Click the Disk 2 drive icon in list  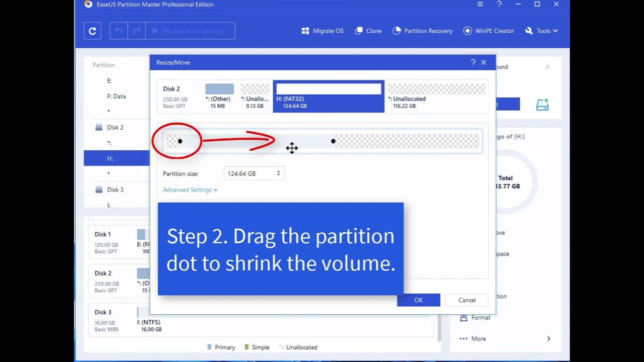coord(99,127)
